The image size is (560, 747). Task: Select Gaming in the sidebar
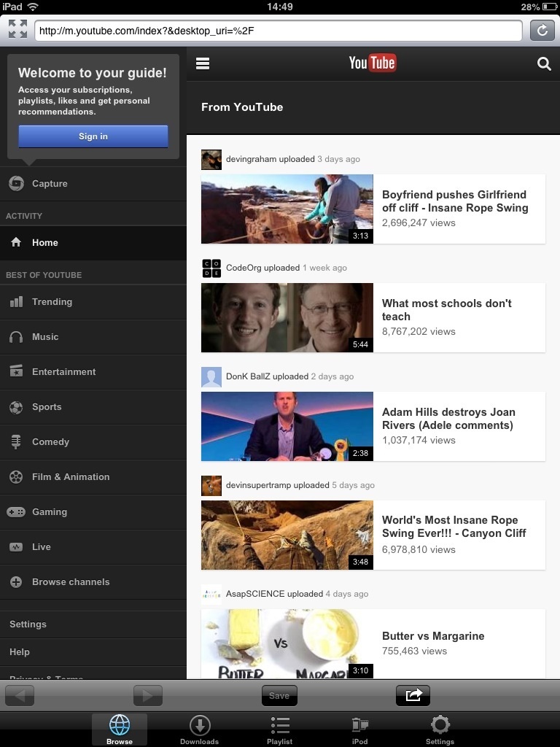pos(93,512)
